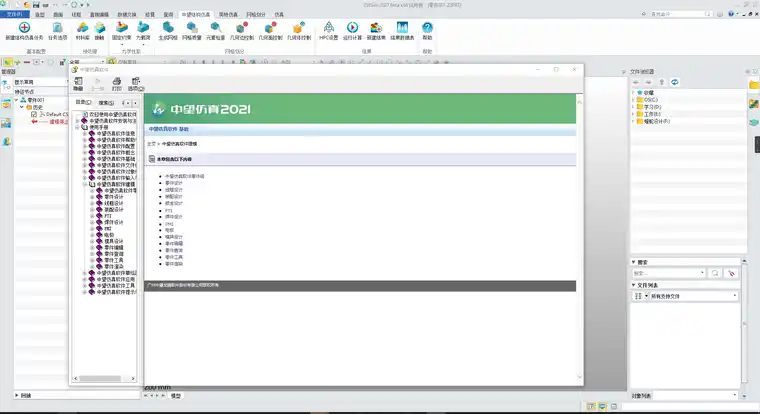Click the ribbon help question-mark icon
760x414 pixels.
pyautogui.click(x=427, y=30)
